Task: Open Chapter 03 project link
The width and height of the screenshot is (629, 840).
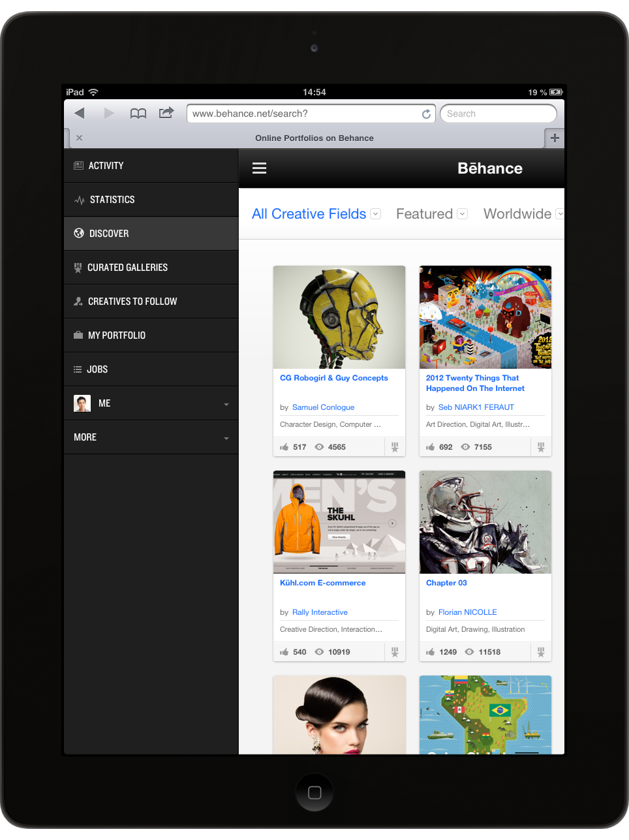Action: 446,583
